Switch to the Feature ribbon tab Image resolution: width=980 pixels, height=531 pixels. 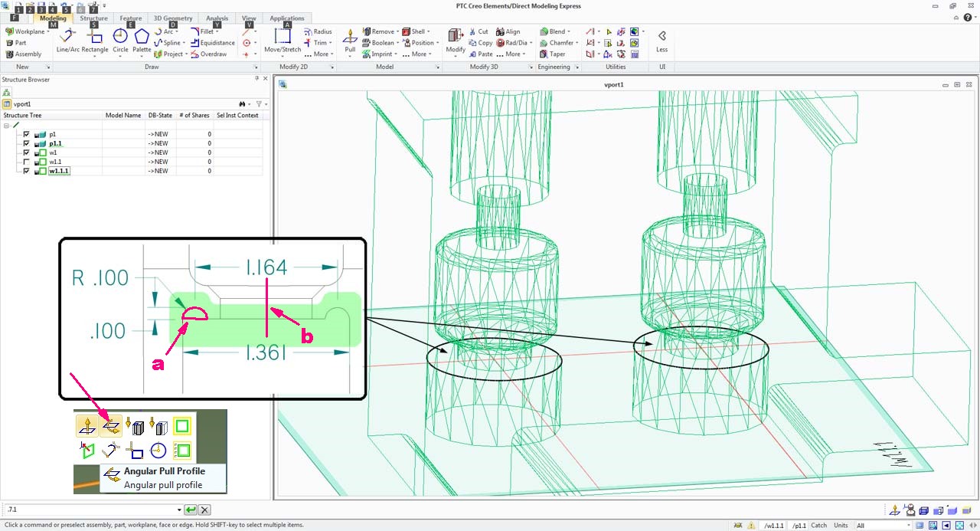[131, 18]
